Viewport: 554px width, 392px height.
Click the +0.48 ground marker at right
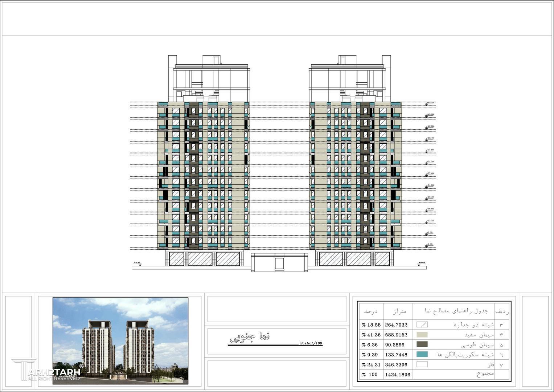click(x=421, y=263)
